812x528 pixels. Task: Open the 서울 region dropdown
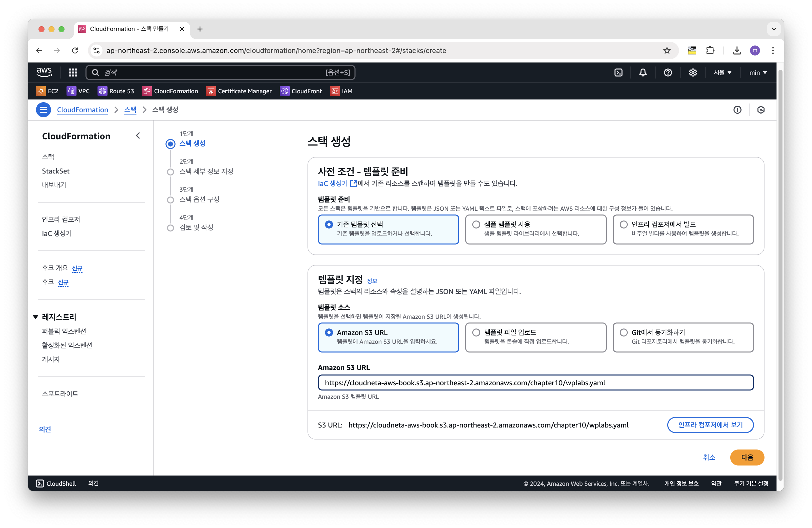coord(722,72)
